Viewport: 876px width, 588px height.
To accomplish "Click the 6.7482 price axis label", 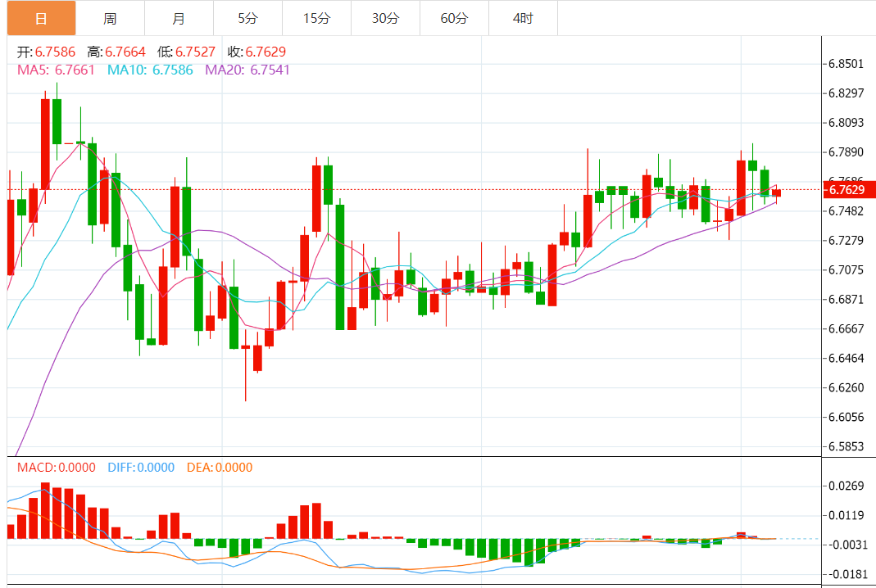I will coord(846,211).
